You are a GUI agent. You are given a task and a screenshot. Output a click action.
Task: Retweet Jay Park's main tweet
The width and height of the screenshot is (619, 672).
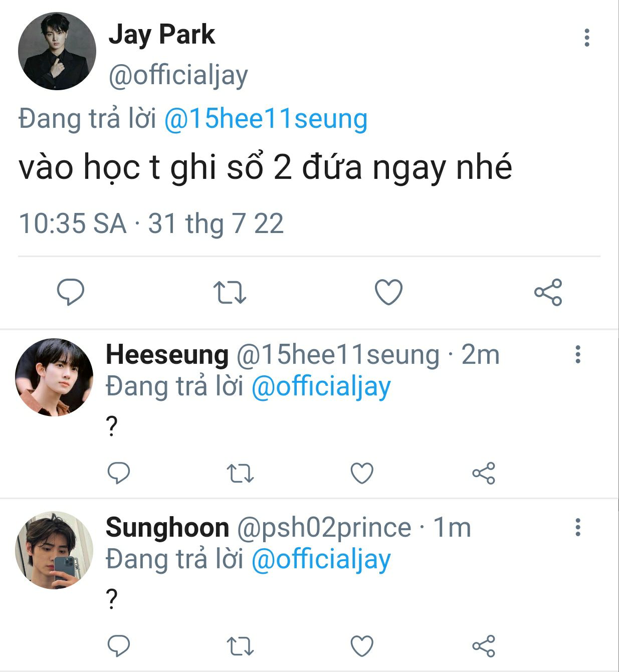pos(230,293)
